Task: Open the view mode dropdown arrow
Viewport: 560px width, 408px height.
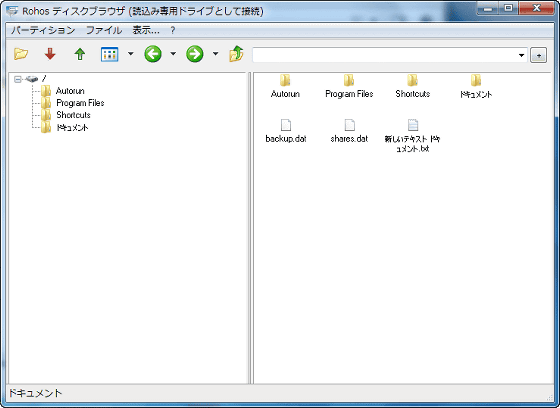Action: [131, 54]
